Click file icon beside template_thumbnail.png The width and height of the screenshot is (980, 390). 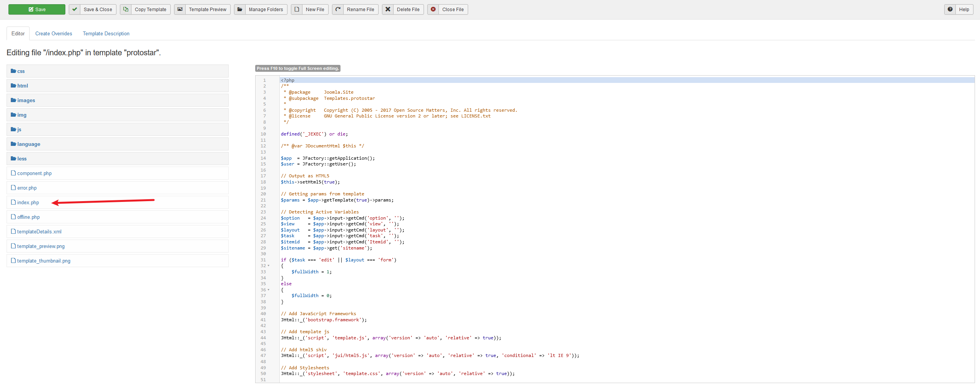point(13,261)
